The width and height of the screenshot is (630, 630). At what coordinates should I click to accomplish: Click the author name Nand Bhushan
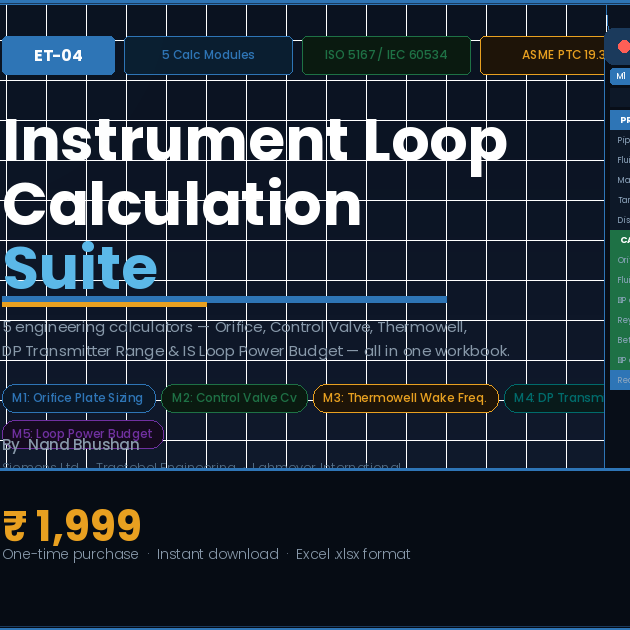pos(84,445)
